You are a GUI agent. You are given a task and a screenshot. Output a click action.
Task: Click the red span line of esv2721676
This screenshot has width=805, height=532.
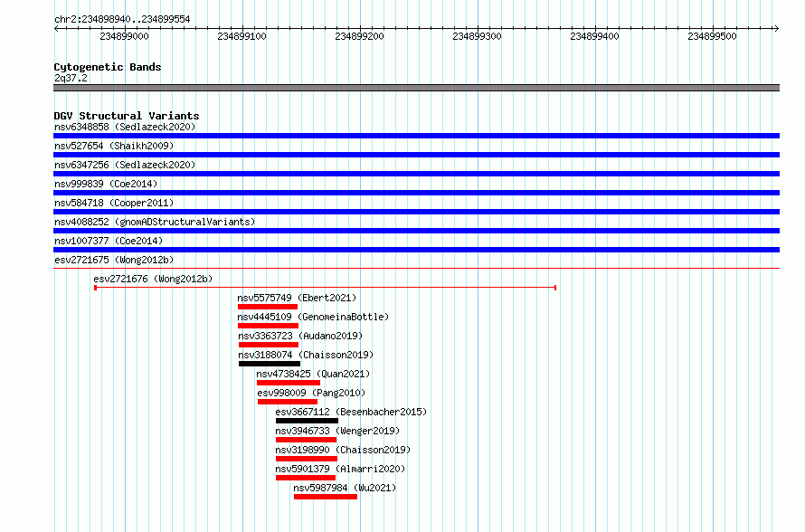pos(325,288)
